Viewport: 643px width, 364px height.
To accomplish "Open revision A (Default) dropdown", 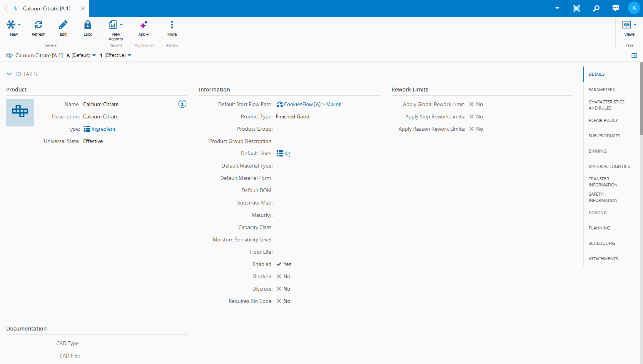I will coord(94,55).
